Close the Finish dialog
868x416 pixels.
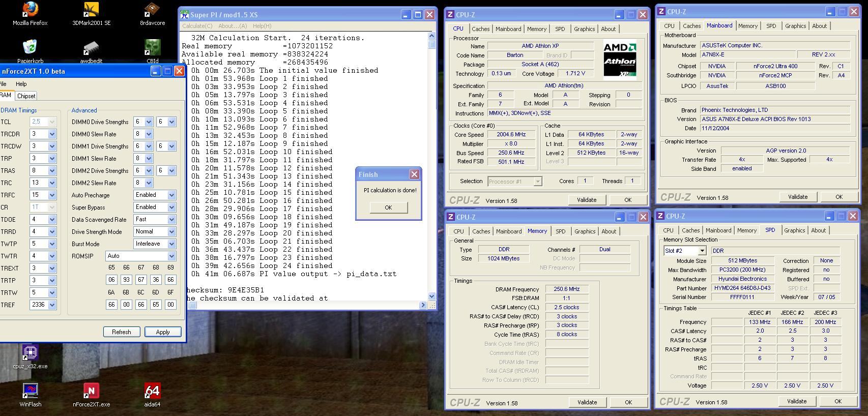[414, 174]
